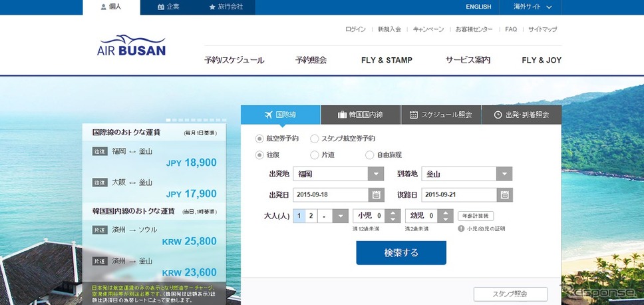Select 1 adult passenger
The image size is (644, 305).
299,216
